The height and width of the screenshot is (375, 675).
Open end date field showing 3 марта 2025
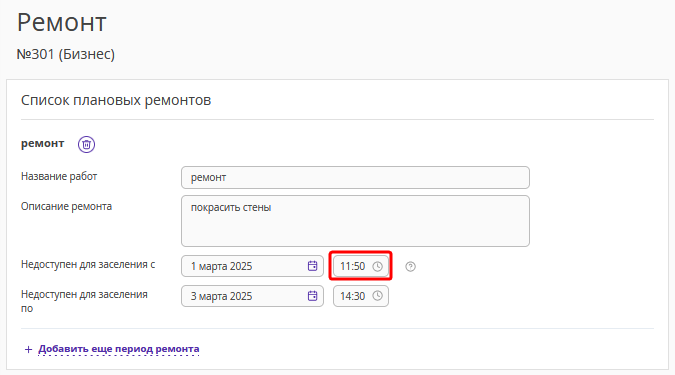coord(252,296)
